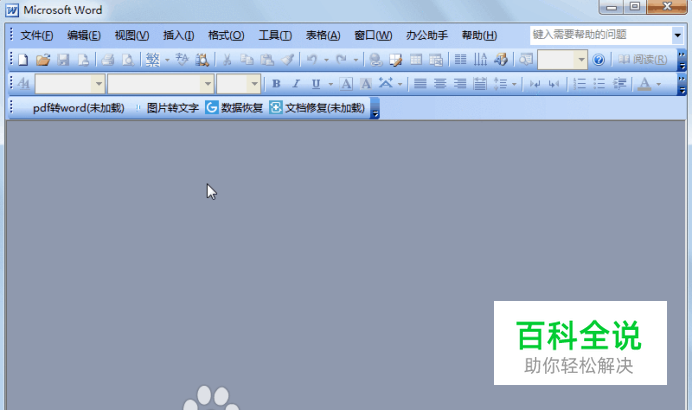Screen dimensions: 692x410
Task: Click the Format Painter brush icon
Action: pyautogui.click(x=287, y=60)
